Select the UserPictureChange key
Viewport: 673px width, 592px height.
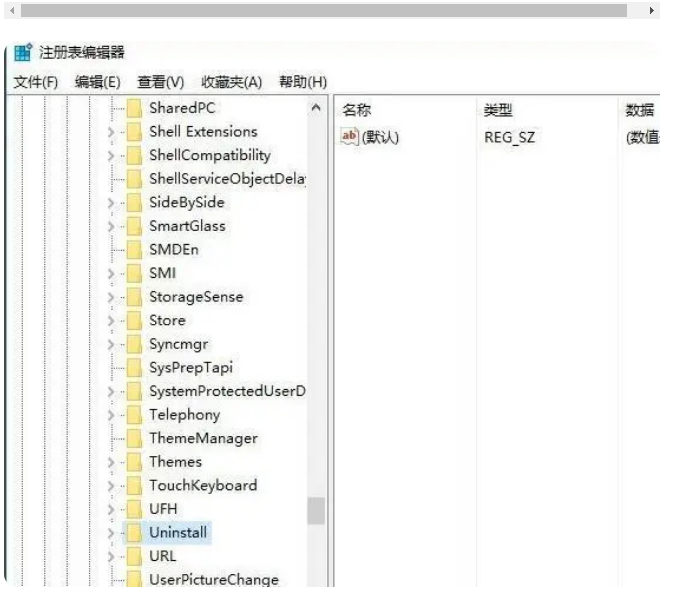click(x=214, y=580)
